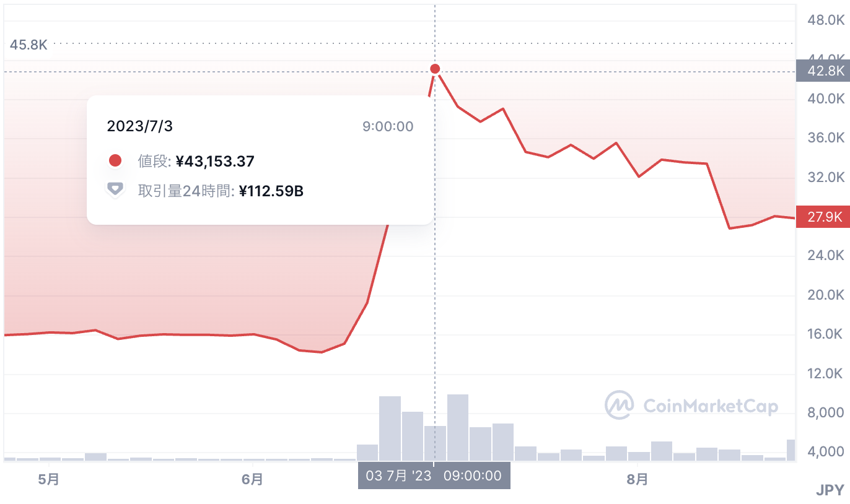
Task: Click the tooltip time 9:00:00
Action: pos(387,127)
